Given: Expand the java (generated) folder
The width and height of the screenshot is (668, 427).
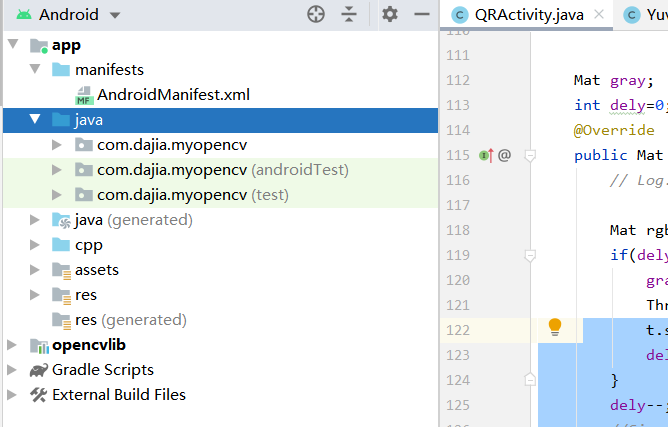Looking at the screenshot, I should click(x=35, y=220).
